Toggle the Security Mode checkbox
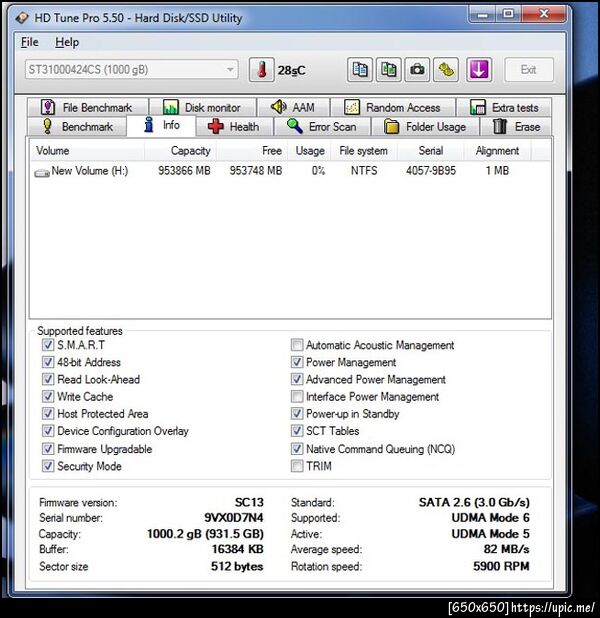 pos(48,466)
